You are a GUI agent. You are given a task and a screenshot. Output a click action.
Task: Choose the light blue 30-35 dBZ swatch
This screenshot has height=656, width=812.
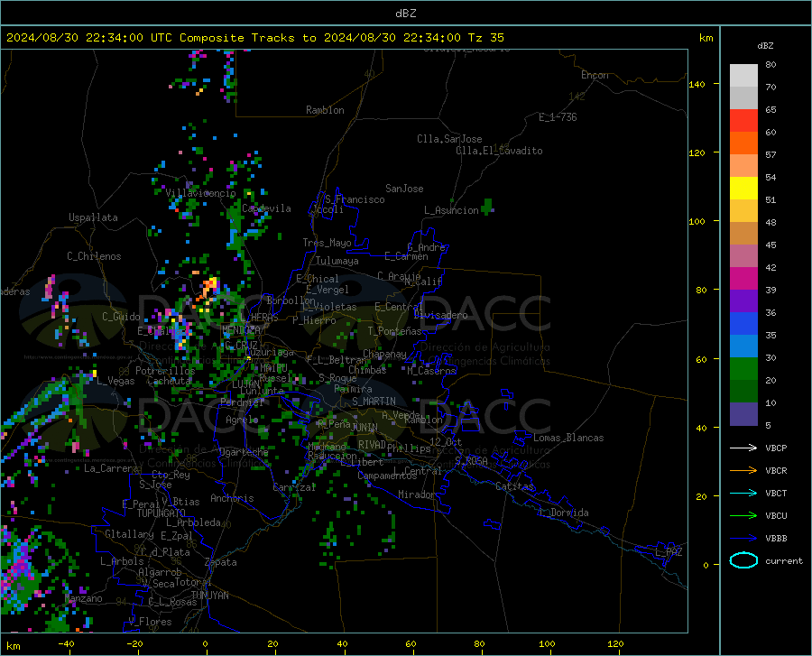tap(743, 346)
